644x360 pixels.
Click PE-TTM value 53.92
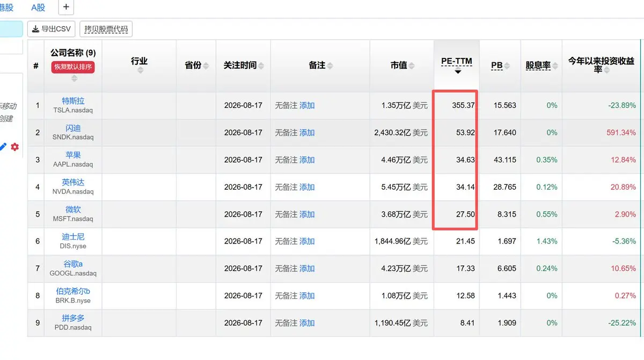point(465,133)
